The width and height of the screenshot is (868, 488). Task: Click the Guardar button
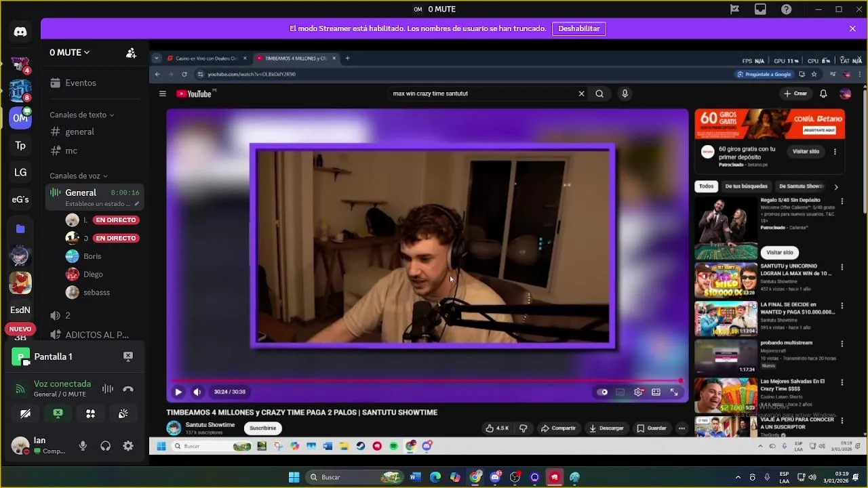[652, 428]
